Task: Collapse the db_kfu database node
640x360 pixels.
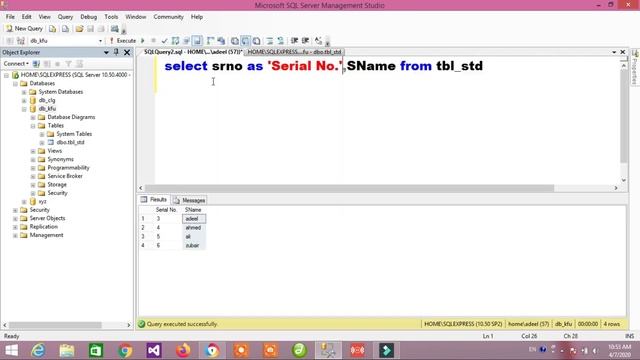Action: pos(24,109)
